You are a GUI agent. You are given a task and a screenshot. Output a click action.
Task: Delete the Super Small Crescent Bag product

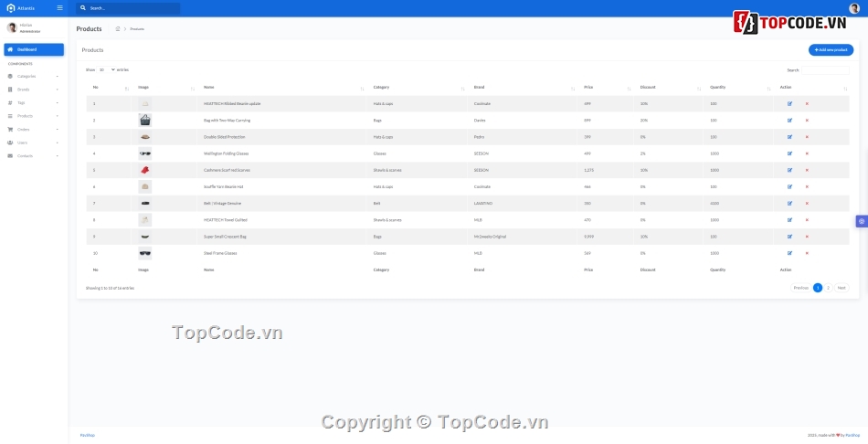(x=807, y=237)
